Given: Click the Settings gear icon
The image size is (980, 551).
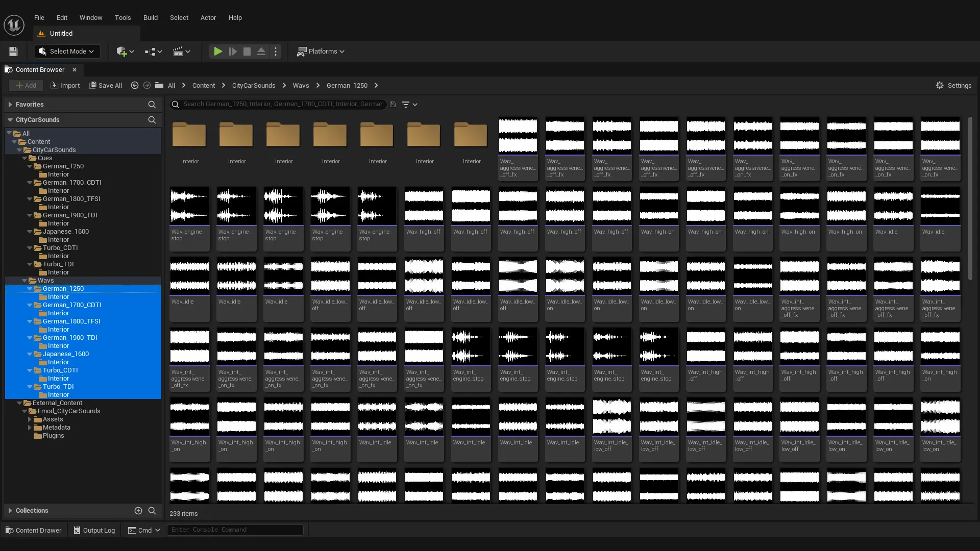Looking at the screenshot, I should [x=940, y=86].
